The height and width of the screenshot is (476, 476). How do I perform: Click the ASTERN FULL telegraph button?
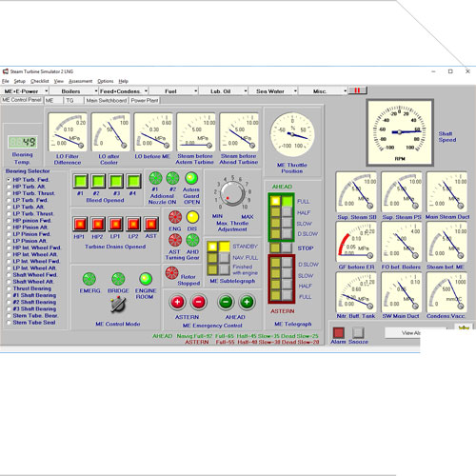[x=287, y=296]
